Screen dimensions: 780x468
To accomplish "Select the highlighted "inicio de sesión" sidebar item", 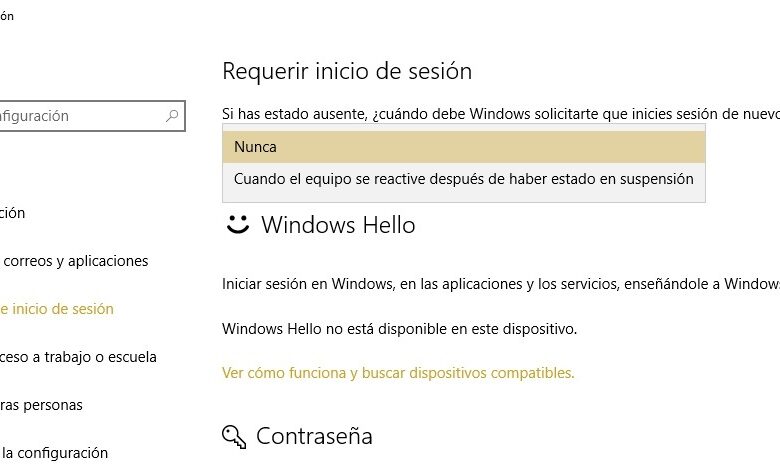I will point(58,309).
